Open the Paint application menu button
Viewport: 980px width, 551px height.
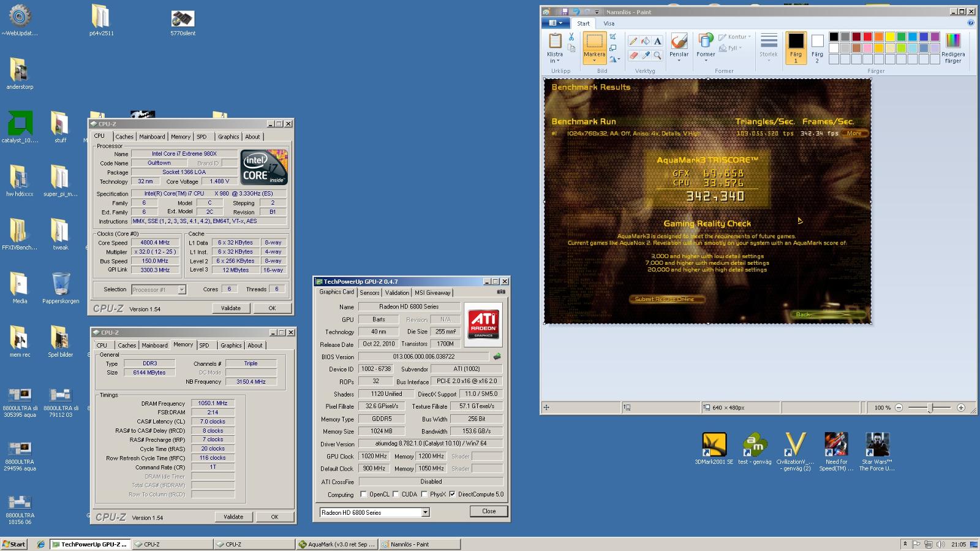point(556,23)
